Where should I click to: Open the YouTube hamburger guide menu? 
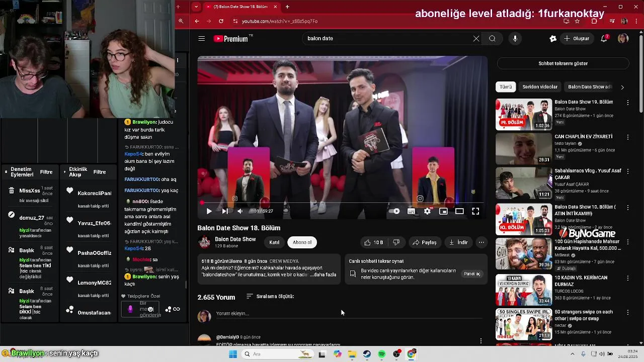click(x=202, y=39)
